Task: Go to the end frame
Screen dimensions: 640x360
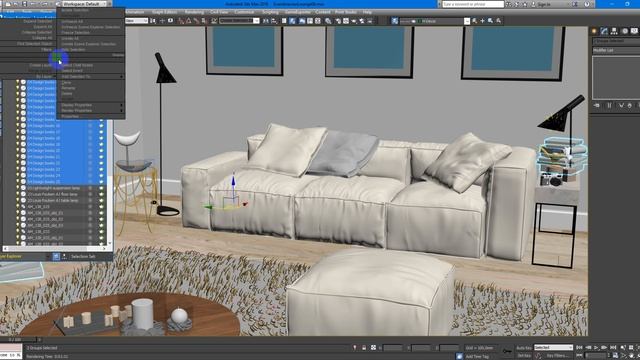Action: tap(613, 347)
